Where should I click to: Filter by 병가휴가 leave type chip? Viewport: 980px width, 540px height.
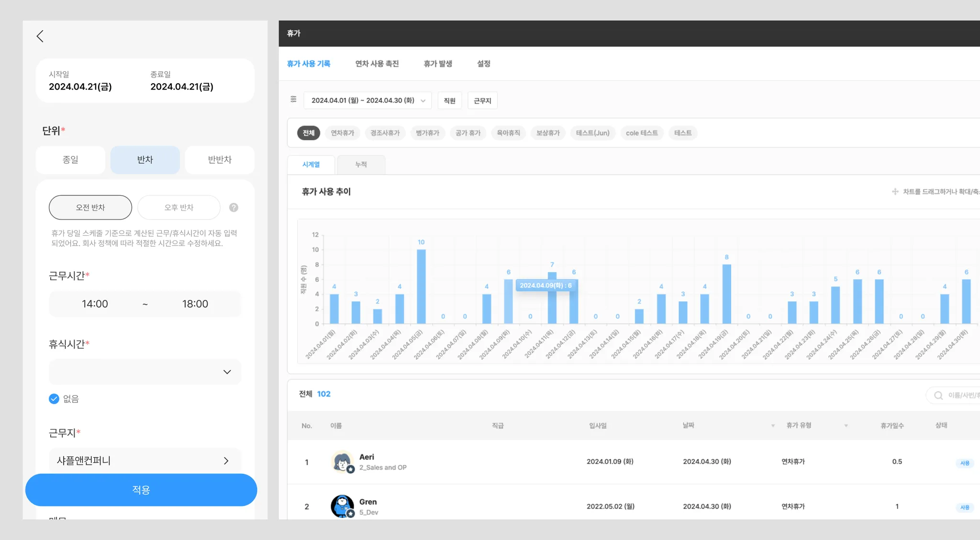428,133
